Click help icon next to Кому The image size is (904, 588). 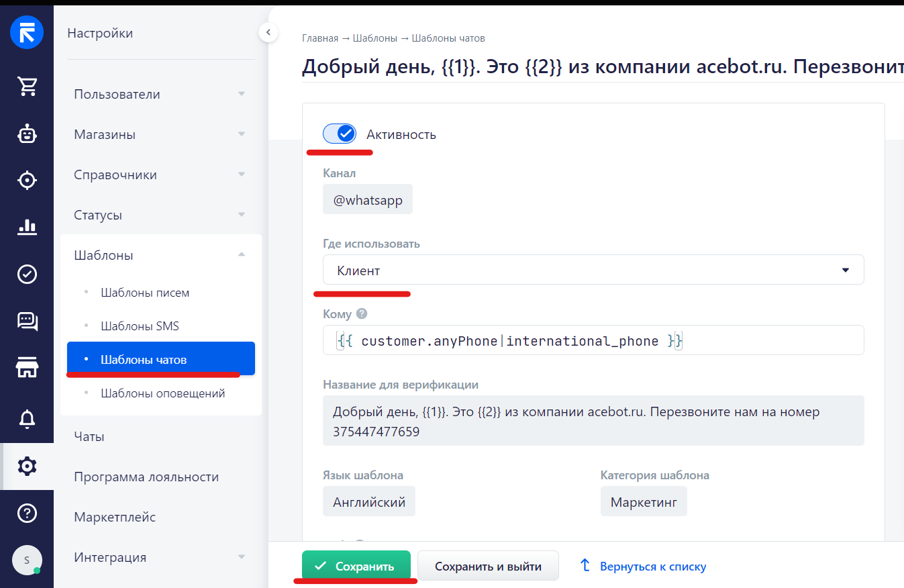[x=362, y=313]
